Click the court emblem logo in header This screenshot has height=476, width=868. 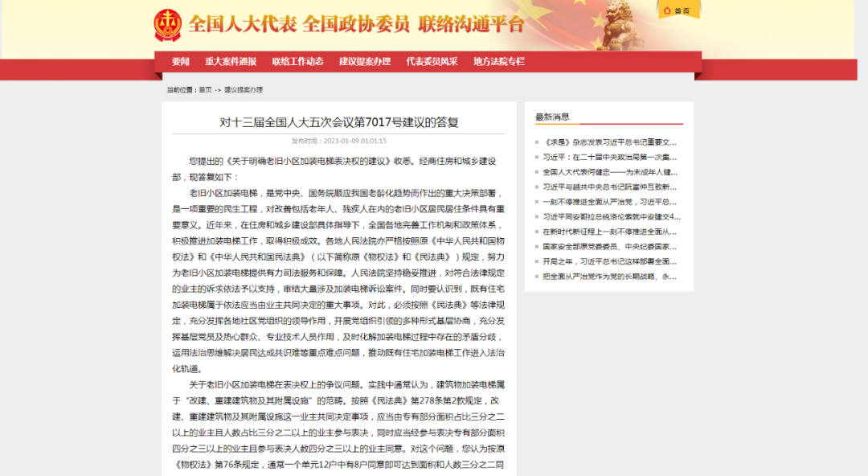click(x=168, y=25)
